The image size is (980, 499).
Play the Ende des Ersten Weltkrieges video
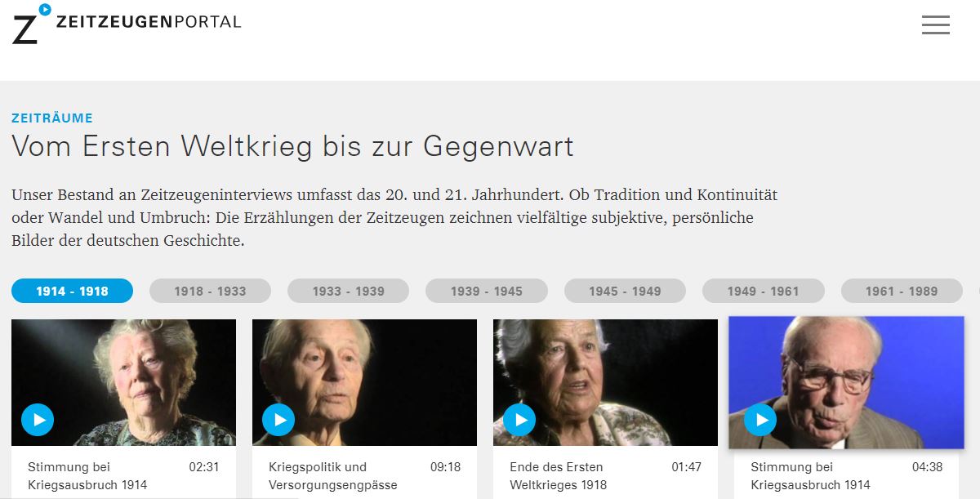click(519, 420)
